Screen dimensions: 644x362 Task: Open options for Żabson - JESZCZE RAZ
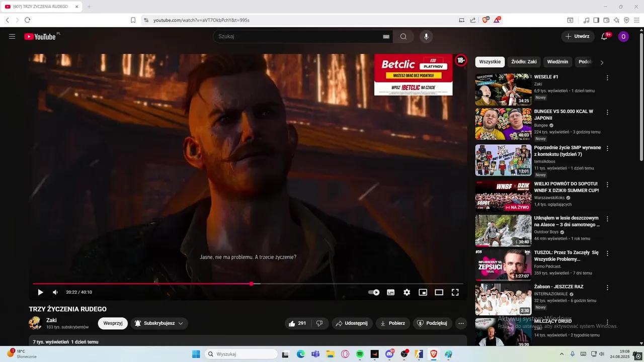tap(607, 288)
